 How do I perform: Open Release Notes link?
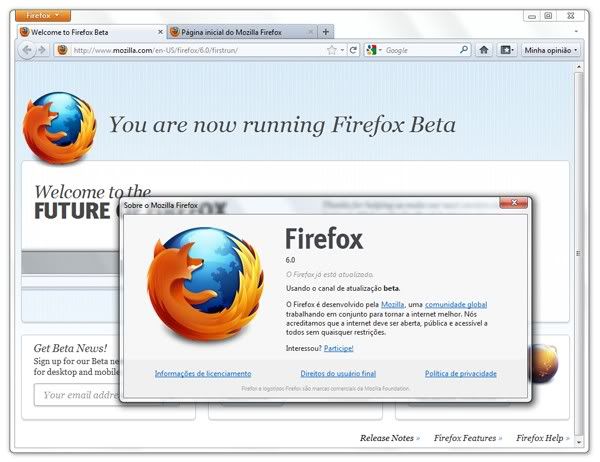390,438
